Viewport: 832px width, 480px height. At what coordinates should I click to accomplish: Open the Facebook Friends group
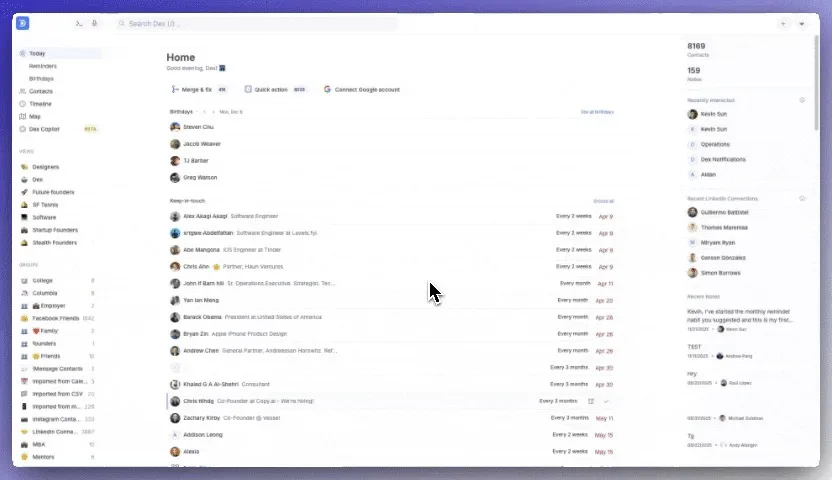tap(57, 319)
